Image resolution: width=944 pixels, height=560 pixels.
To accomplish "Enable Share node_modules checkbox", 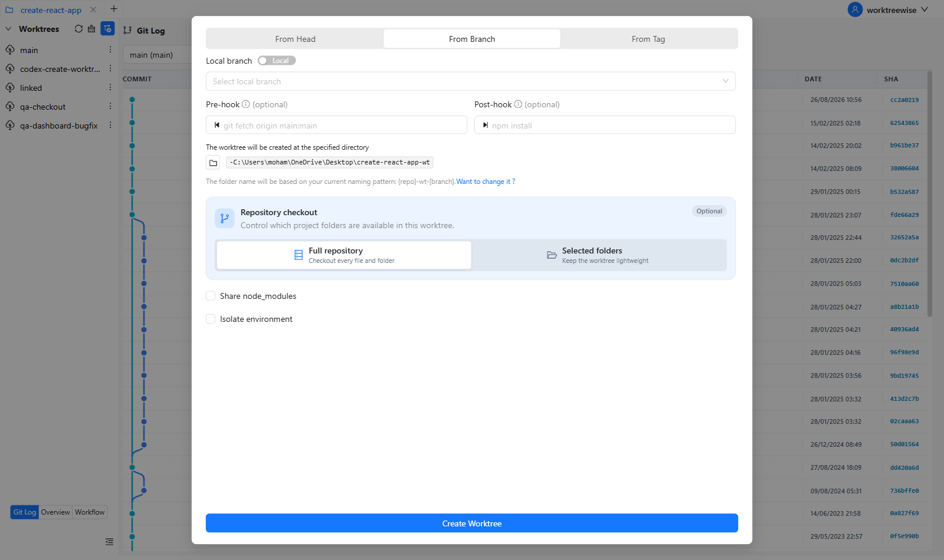I will click(211, 296).
